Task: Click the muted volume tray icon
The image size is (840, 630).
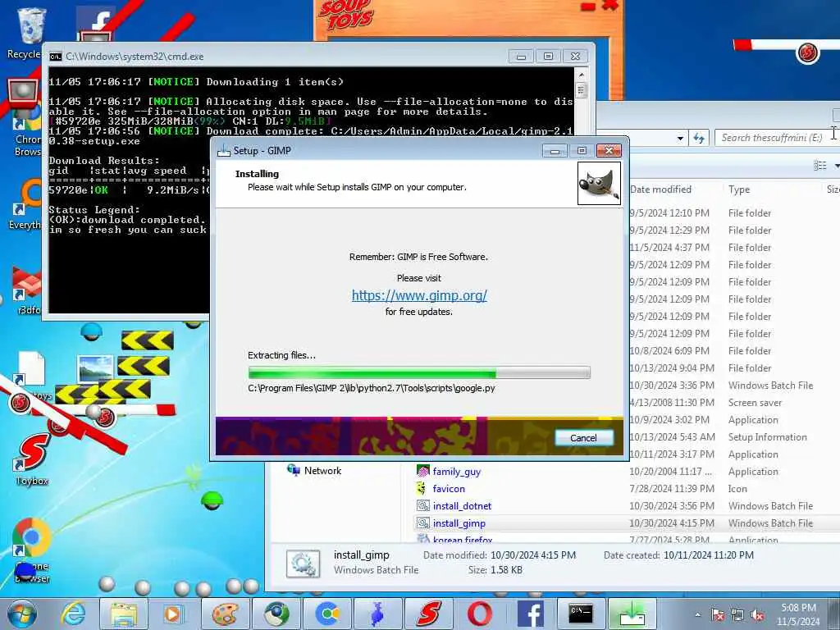Action: (x=757, y=615)
